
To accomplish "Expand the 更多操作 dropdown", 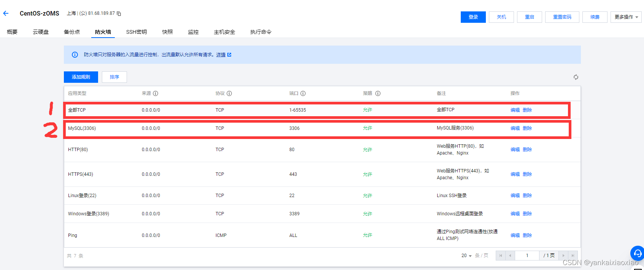I will (x=626, y=17).
